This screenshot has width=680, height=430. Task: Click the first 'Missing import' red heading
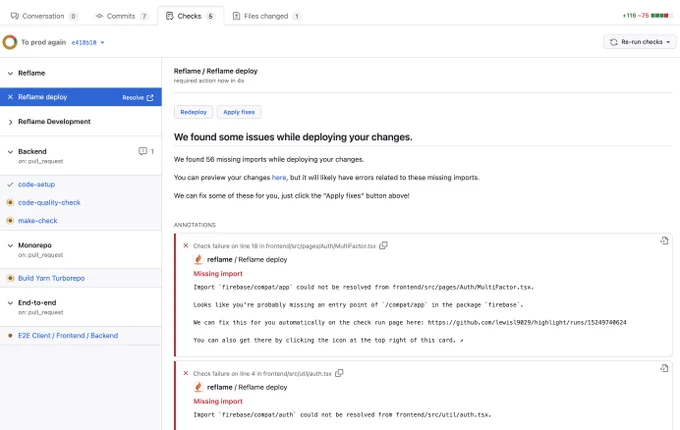[218, 274]
